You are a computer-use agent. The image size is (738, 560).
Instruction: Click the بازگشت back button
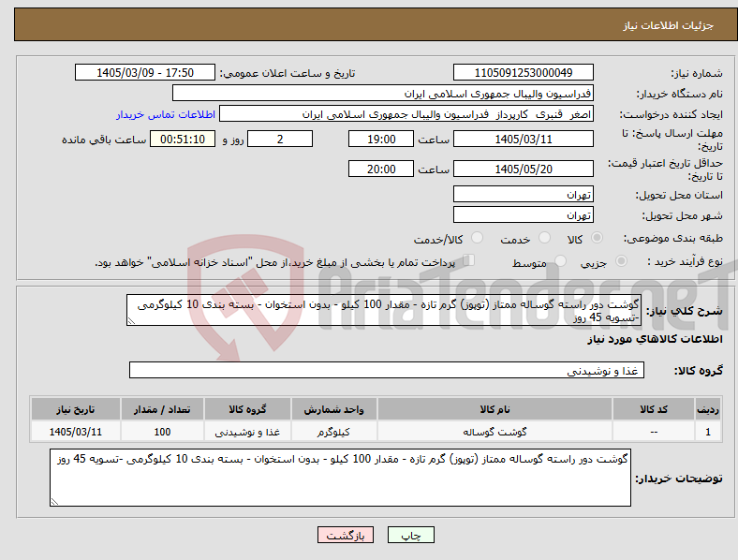[346, 535]
